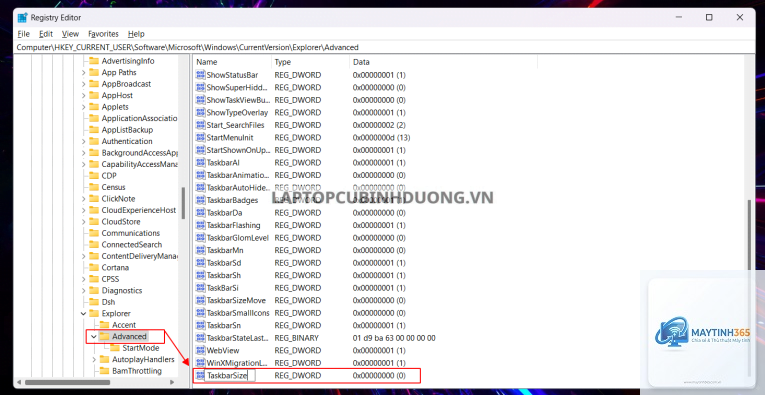Screen dimensions: 765x395
Task: Click the AdvertisingInfo folder icon
Action: 94,61
